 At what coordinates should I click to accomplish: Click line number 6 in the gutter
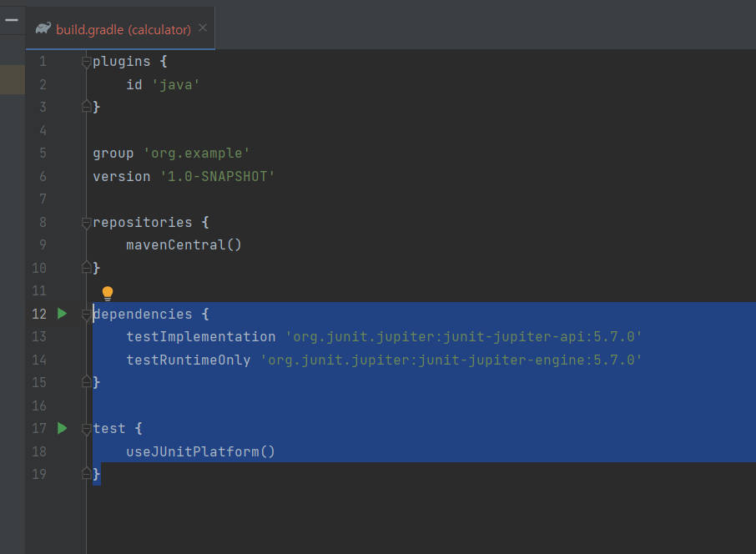tap(43, 177)
